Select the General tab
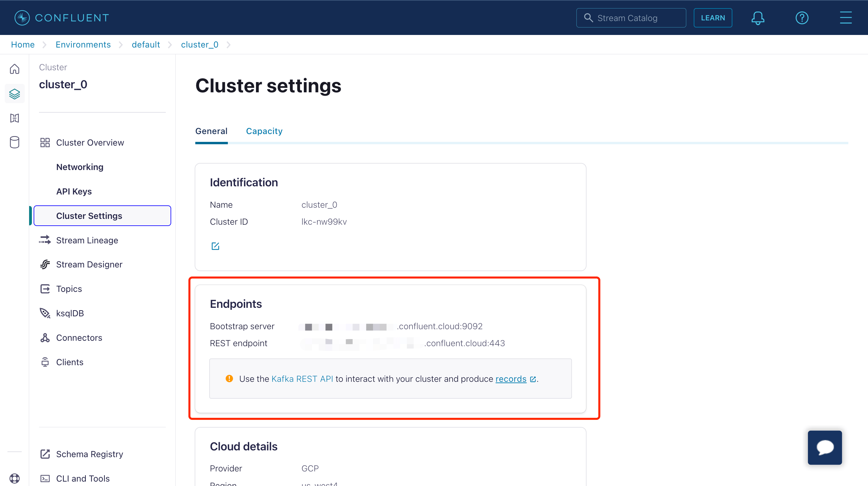This screenshot has width=868, height=486. [x=211, y=131]
